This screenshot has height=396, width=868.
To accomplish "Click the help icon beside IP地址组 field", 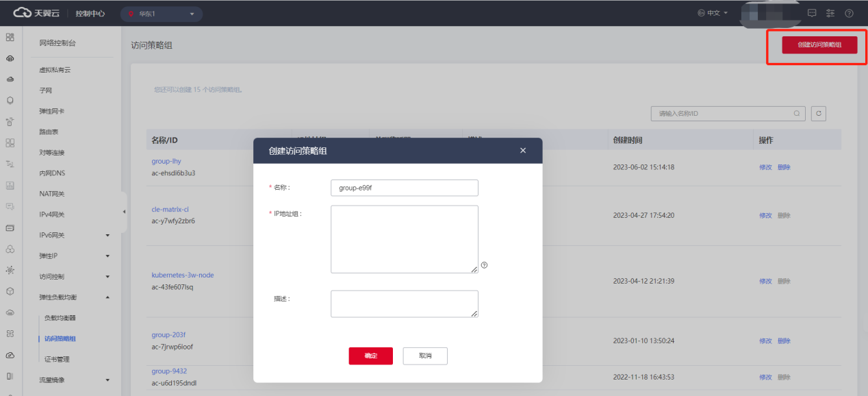I will 484,265.
